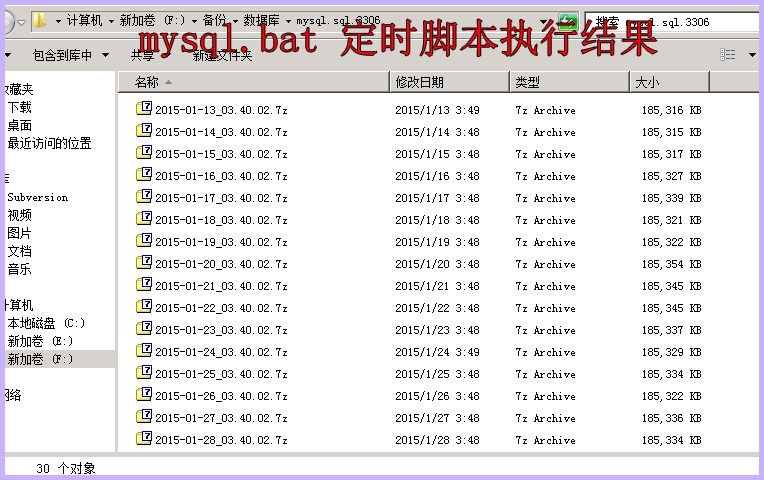Select file name 2015-01-20_03.40.02.7z
The image size is (764, 480).
[221, 264]
